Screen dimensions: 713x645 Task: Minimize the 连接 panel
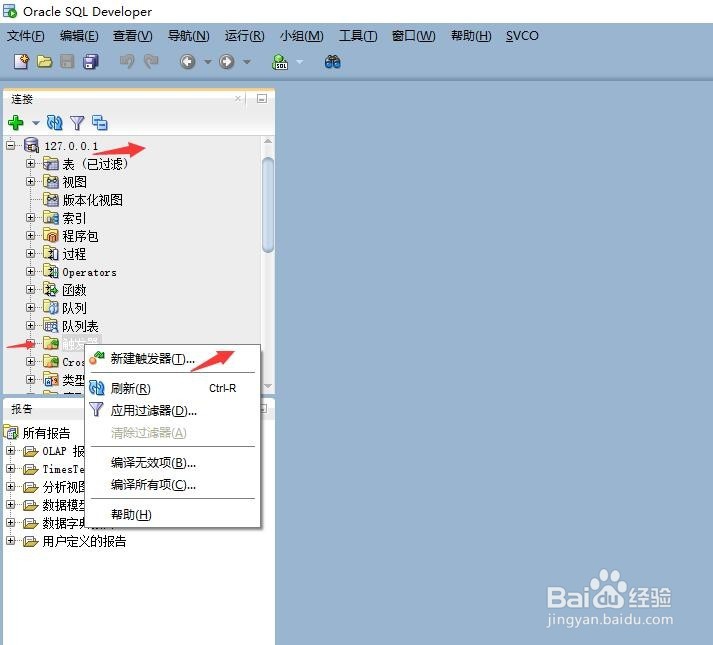click(x=262, y=98)
